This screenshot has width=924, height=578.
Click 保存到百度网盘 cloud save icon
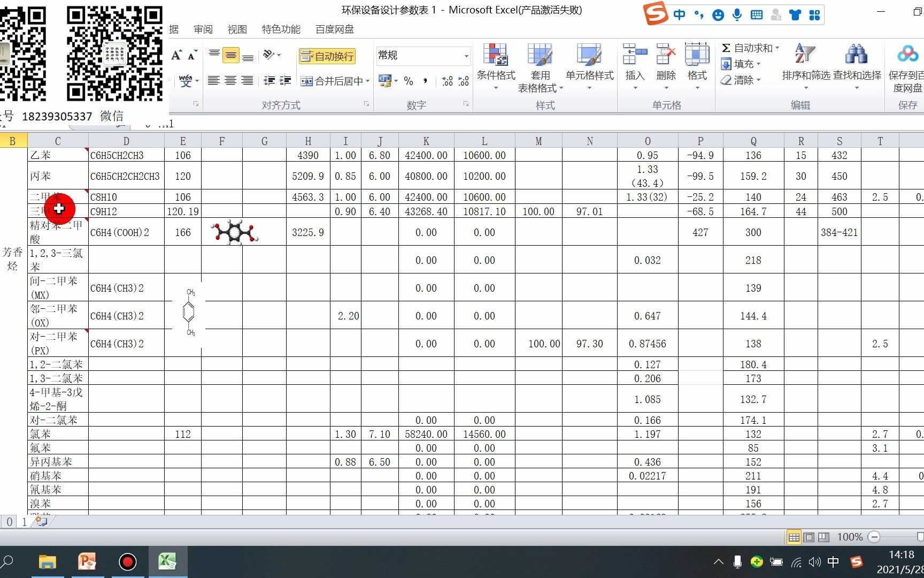[x=907, y=55]
